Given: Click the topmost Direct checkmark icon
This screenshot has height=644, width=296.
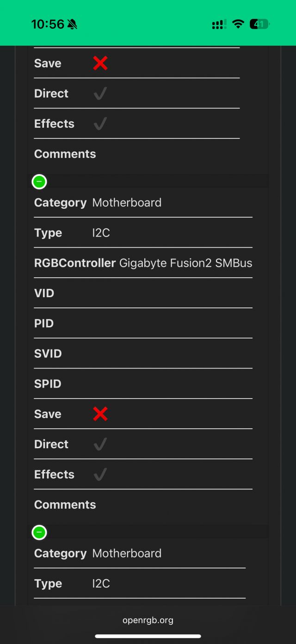Looking at the screenshot, I should click(100, 94).
